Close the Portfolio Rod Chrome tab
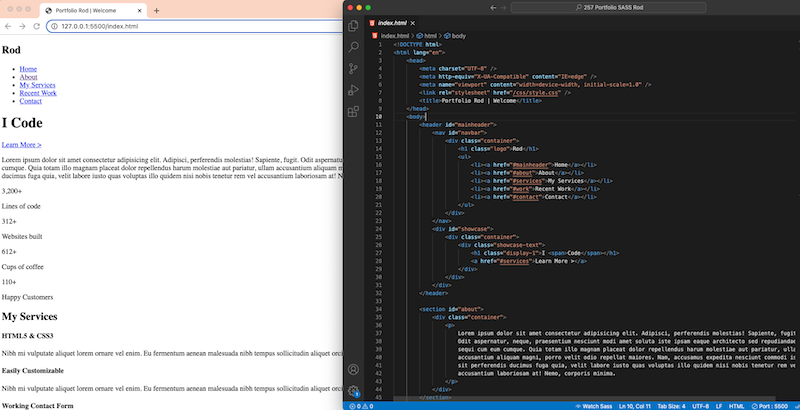 140,10
